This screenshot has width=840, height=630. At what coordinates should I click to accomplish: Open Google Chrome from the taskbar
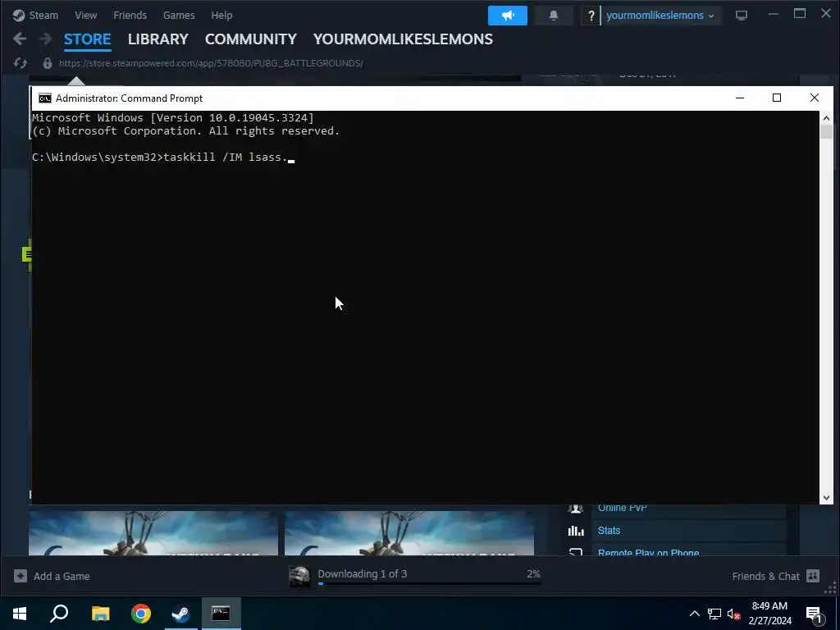pos(141,614)
